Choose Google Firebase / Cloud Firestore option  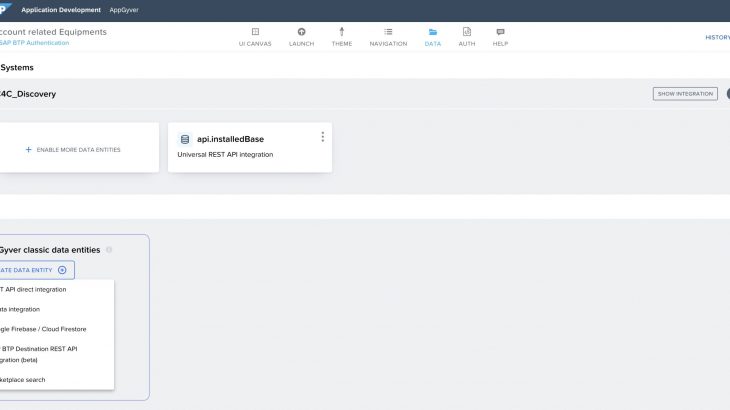43,329
